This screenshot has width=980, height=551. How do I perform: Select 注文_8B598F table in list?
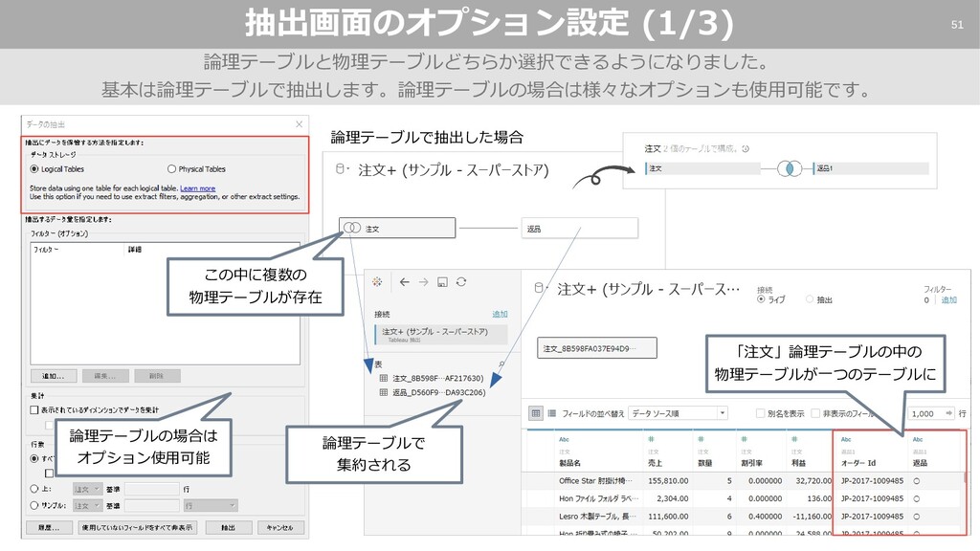coord(437,378)
